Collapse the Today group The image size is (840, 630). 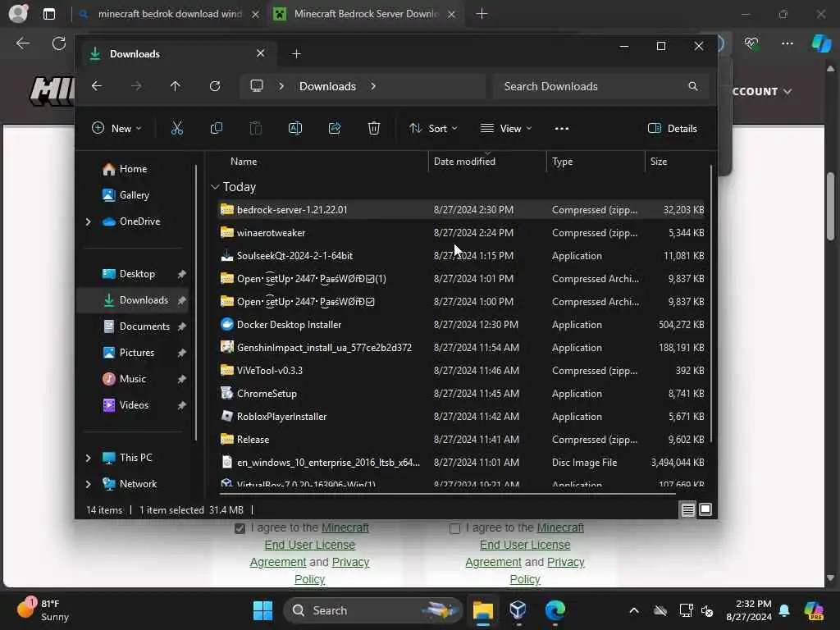pyautogui.click(x=215, y=187)
